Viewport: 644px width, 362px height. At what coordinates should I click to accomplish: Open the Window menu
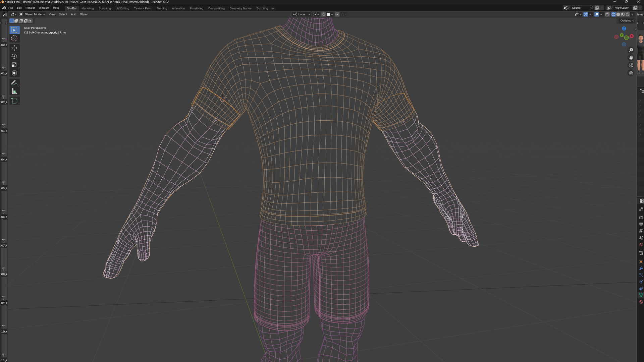click(x=44, y=8)
